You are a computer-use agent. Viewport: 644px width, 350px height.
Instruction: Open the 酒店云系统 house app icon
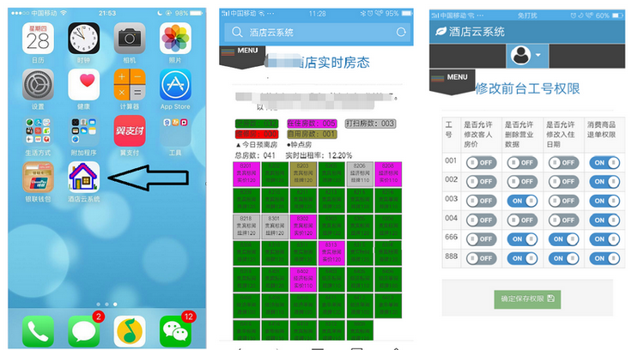[83, 177]
